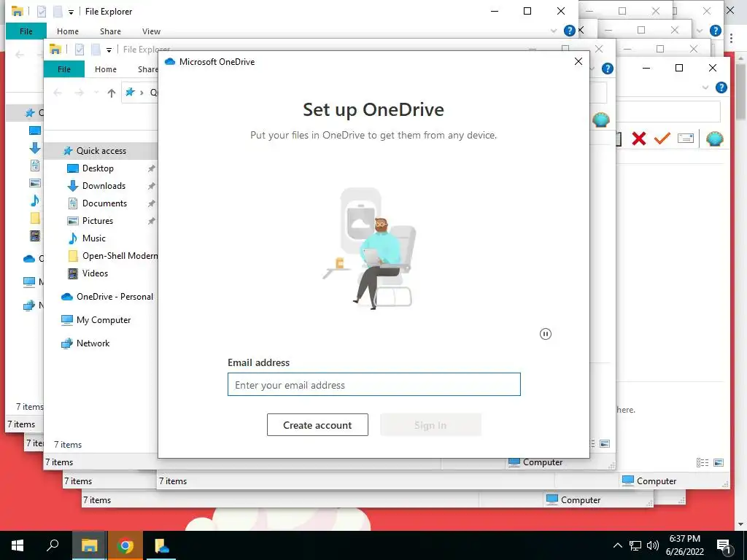This screenshot has height=560, width=747.
Task: Click Properties quick-toolbar icon in rear Explorer titled File Explorer
Action: 42,11
